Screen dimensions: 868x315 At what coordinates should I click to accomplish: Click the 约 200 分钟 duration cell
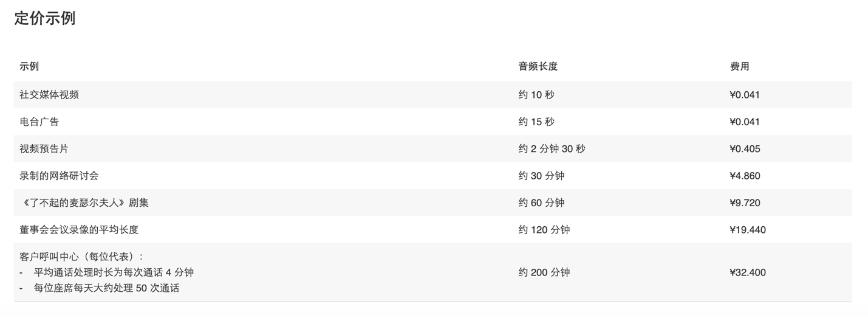[x=544, y=272]
